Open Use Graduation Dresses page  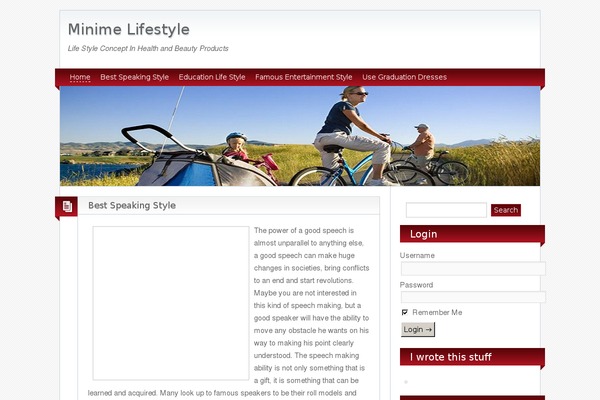(404, 77)
